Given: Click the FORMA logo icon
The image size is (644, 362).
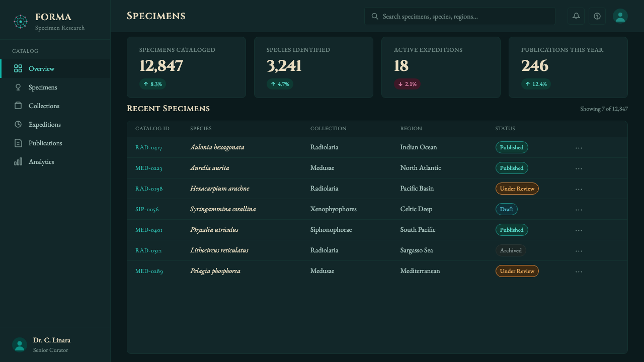Looking at the screenshot, I should click(20, 22).
